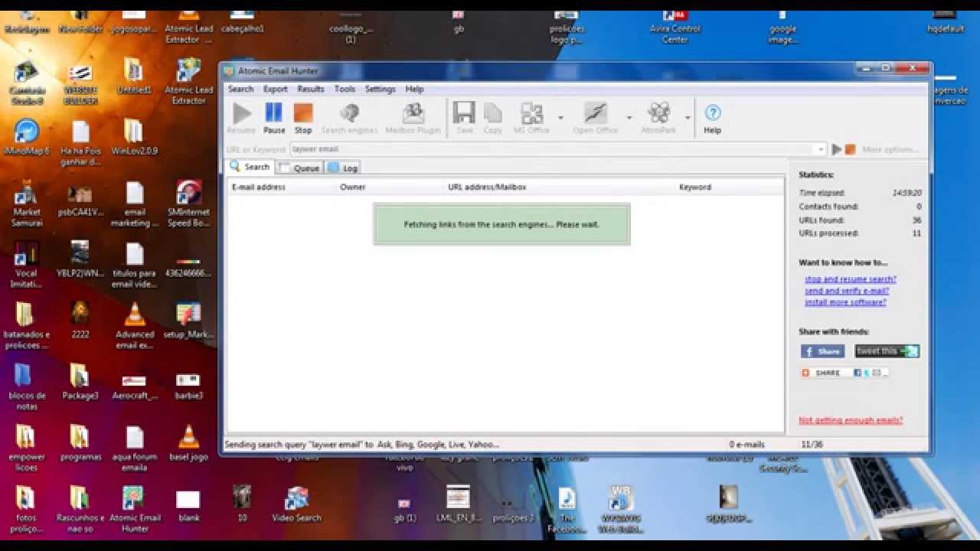Switch to the Queue tab
This screenshot has width=980, height=551.
[x=299, y=168]
